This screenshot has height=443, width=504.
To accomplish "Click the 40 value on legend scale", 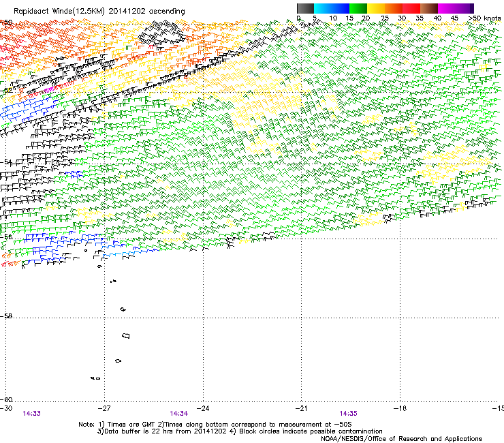I will (437, 18).
